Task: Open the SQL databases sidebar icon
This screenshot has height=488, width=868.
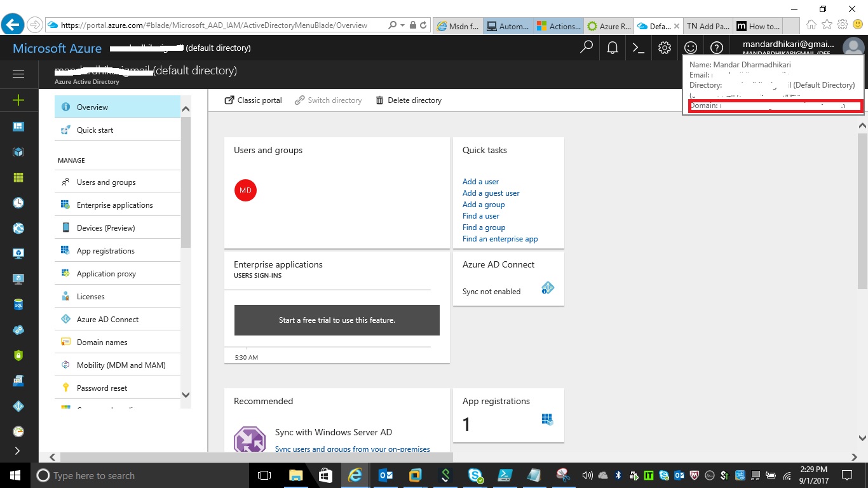Action: [18, 304]
